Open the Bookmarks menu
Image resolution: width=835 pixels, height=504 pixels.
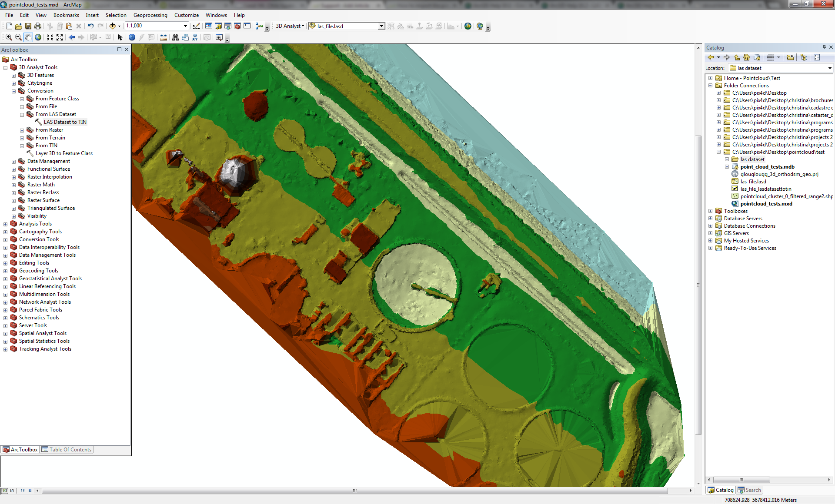click(66, 15)
